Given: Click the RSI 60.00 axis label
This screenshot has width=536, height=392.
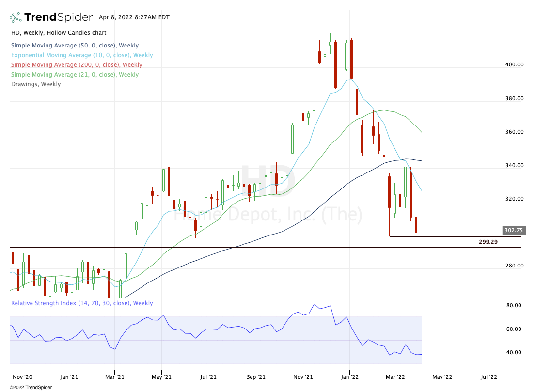Looking at the screenshot, I should 514,329.
